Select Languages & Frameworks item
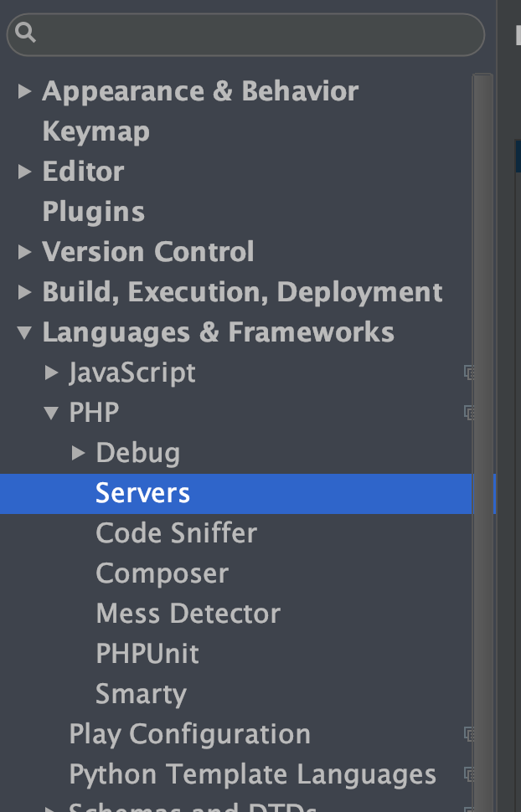This screenshot has height=812, width=521. (218, 332)
